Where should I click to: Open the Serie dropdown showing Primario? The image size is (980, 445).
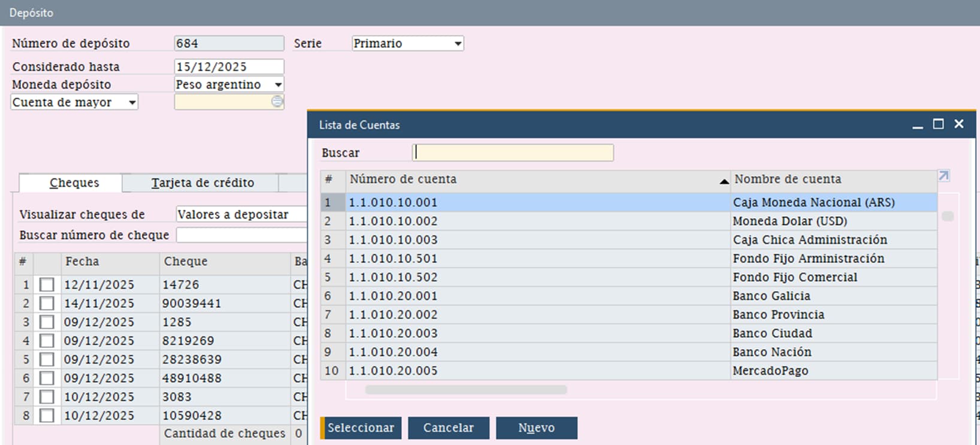(458, 44)
